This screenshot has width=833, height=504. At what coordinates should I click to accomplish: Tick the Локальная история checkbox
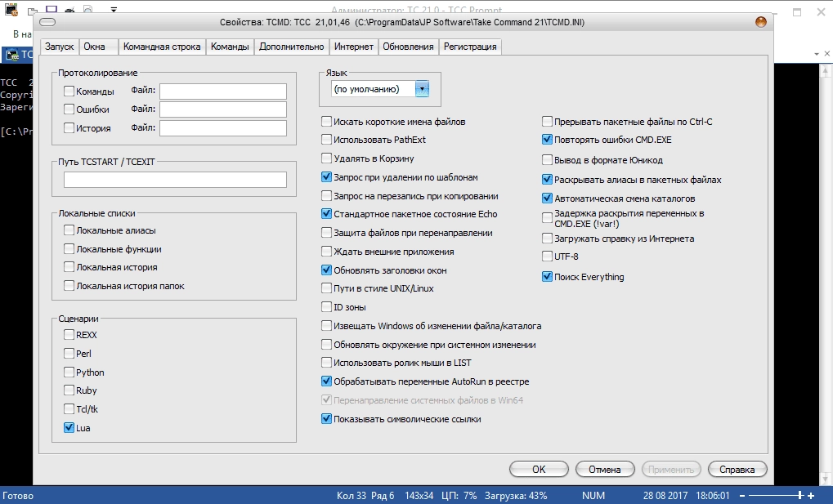(69, 266)
